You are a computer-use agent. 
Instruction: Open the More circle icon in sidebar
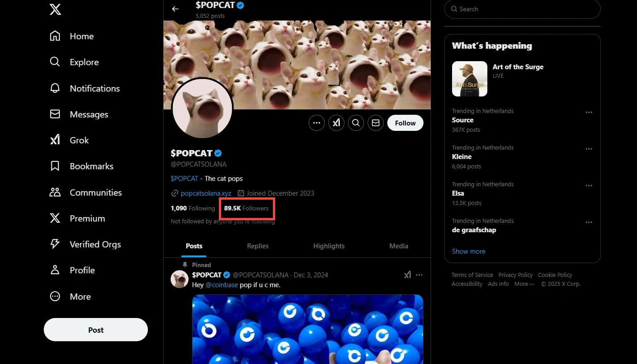point(55,296)
